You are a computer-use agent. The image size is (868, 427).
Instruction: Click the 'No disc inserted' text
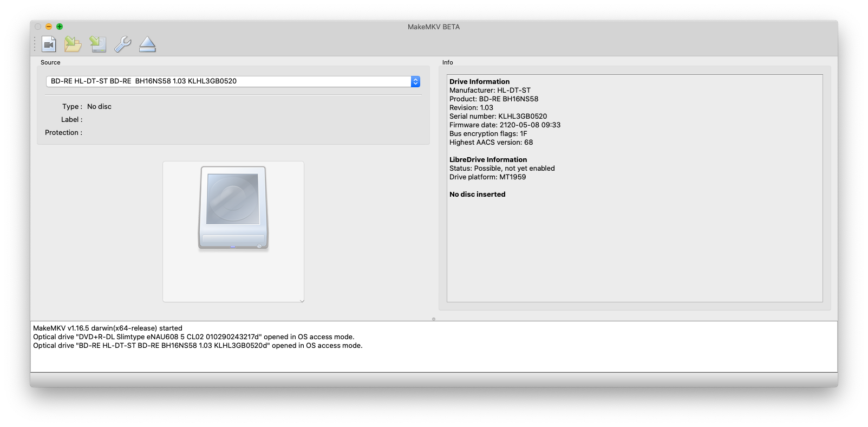point(477,195)
